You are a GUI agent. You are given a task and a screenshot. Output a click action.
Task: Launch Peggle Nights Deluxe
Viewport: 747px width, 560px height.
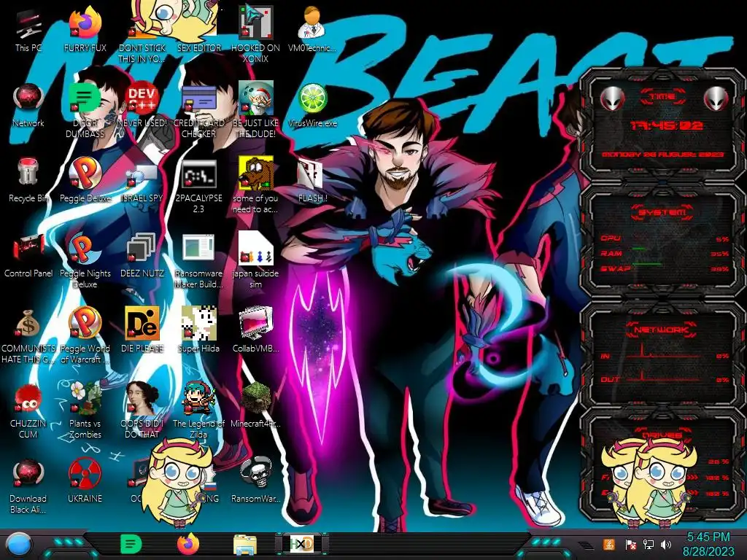85,260
